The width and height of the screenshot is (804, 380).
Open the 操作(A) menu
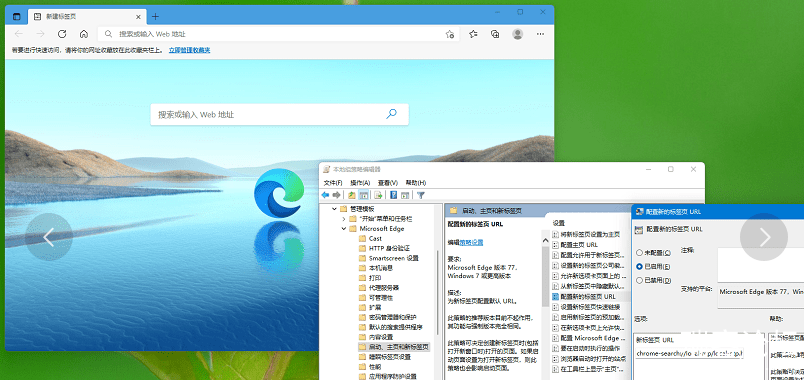pyautogui.click(x=360, y=183)
